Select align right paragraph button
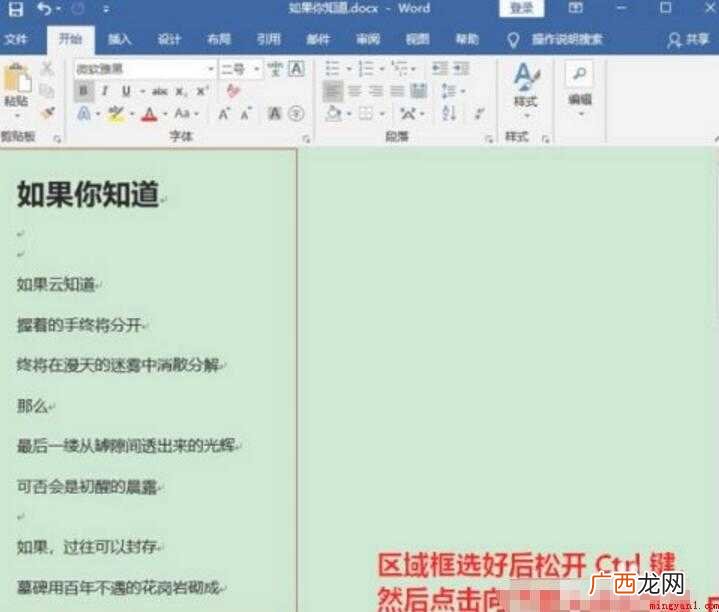This screenshot has width=719, height=612. pyautogui.click(x=376, y=91)
